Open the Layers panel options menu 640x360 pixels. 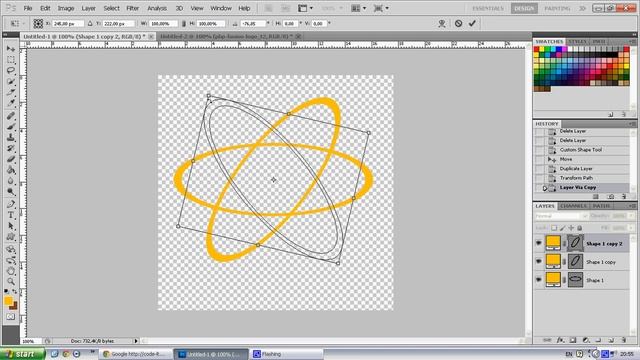[x=632, y=206]
